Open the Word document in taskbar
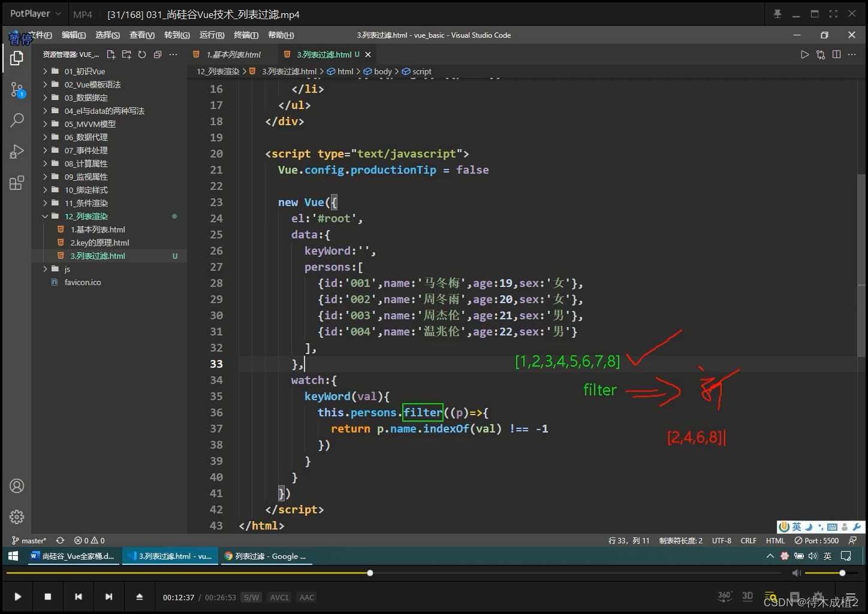 (x=73, y=556)
